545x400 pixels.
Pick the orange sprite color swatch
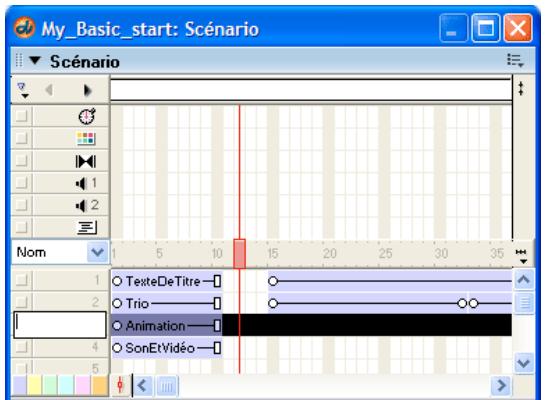tap(99, 385)
